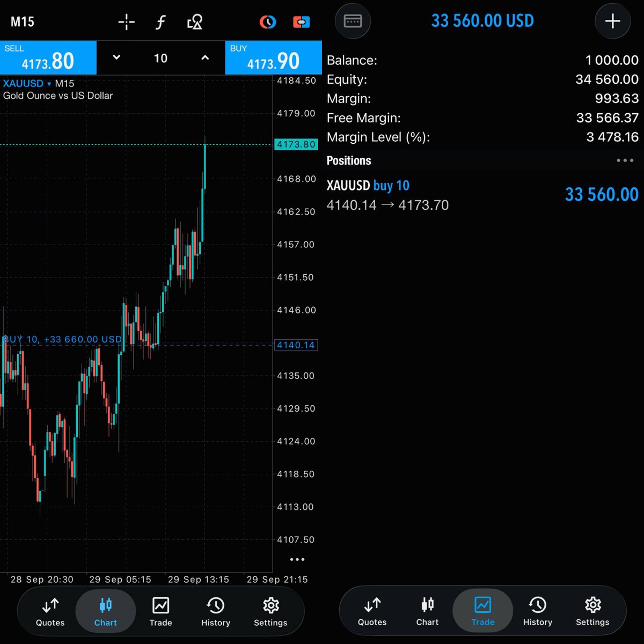Increase lot volume with up chevron
644x644 pixels.
coord(205,58)
